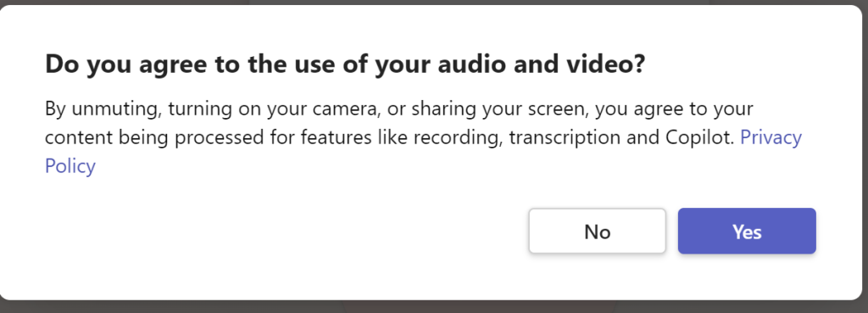Open the Privacy Policy link
This screenshot has width=868, height=313.
771,137
